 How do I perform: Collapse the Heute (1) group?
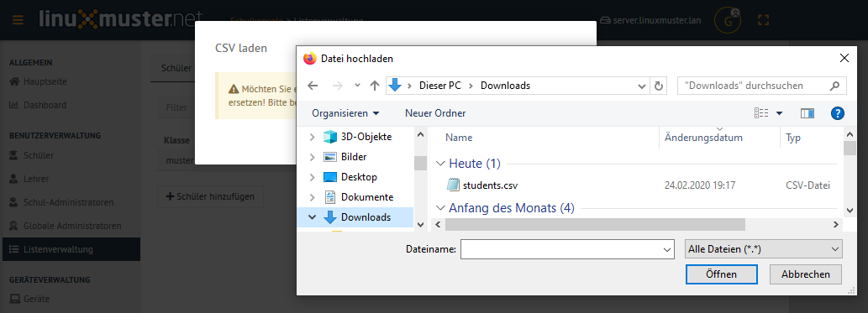click(x=440, y=164)
